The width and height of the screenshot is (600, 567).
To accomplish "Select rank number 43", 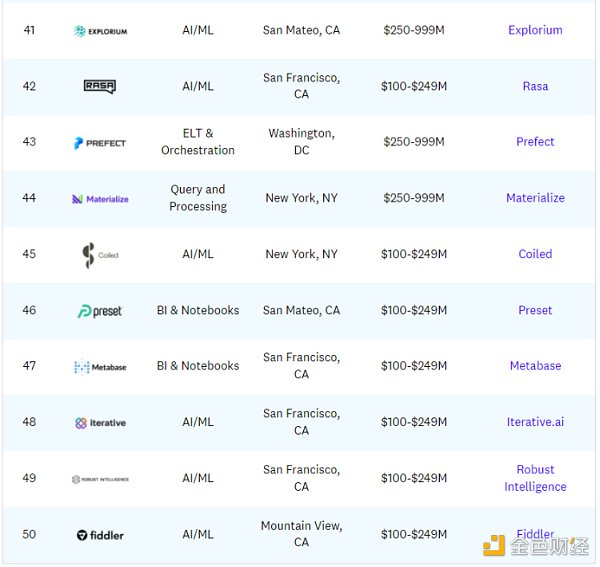I will (x=29, y=142).
